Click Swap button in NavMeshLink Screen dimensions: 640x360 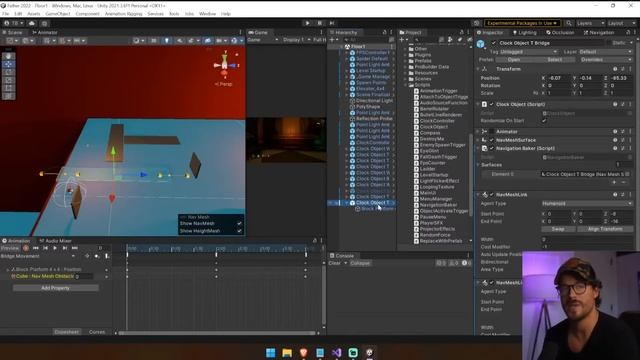click(x=558, y=229)
